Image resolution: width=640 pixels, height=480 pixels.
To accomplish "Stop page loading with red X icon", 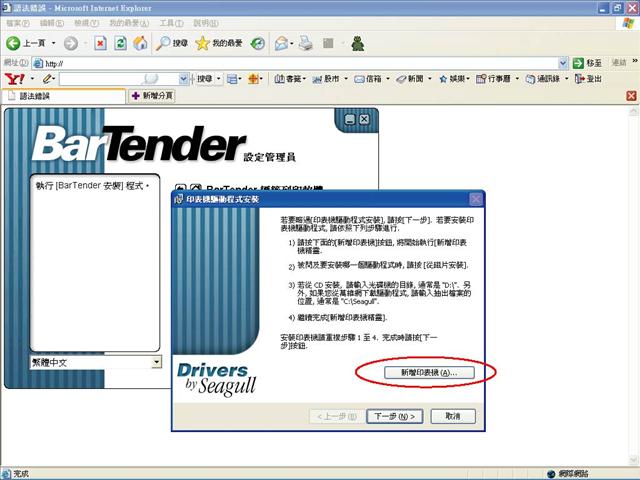I will [100, 43].
